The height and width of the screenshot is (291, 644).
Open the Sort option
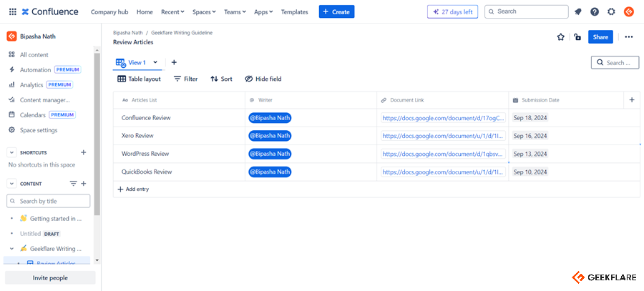tap(221, 79)
